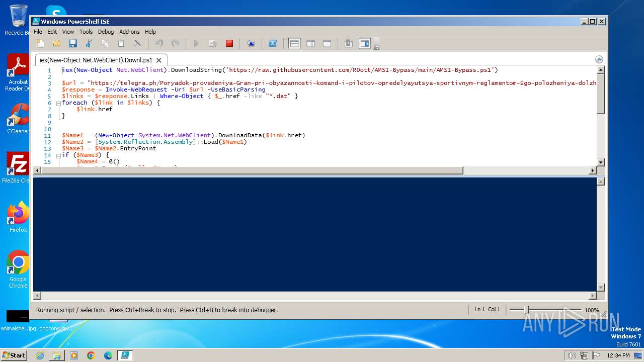
Task: Click the script pane scroll down arrow
Action: point(600,162)
